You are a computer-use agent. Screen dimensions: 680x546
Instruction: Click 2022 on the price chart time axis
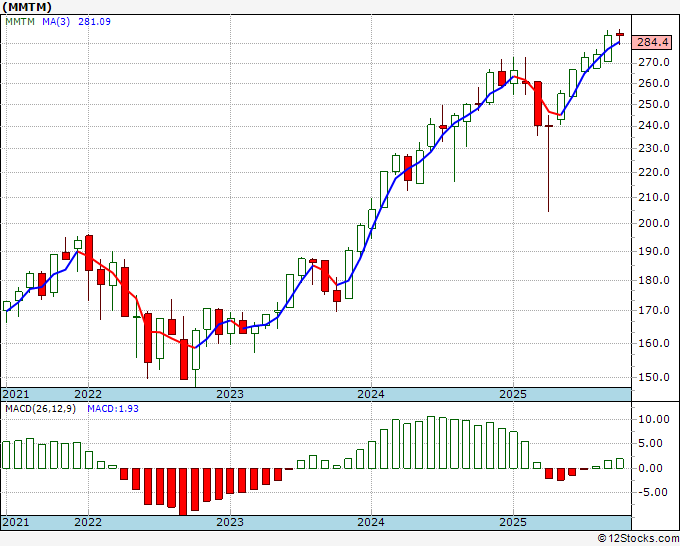click(88, 394)
